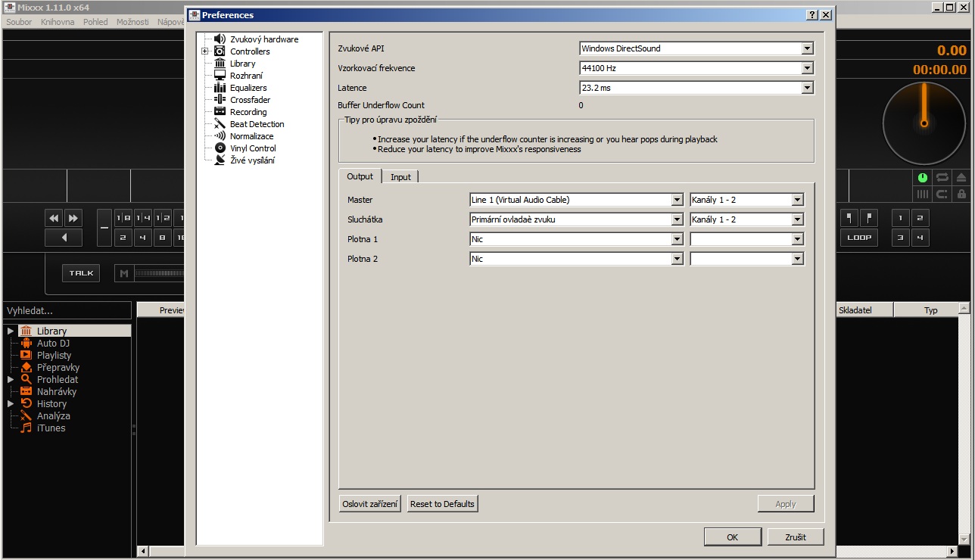
Task: Open Soubor menu in Mixxx
Action: point(19,22)
